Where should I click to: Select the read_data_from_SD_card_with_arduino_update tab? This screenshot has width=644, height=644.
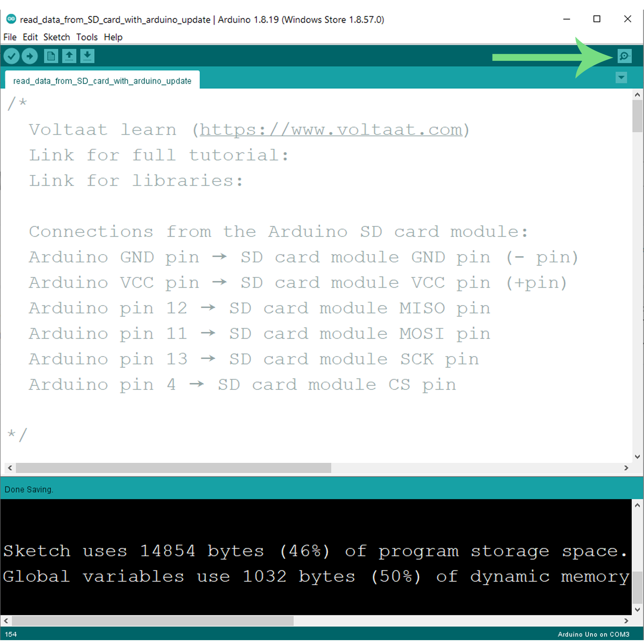pos(102,80)
